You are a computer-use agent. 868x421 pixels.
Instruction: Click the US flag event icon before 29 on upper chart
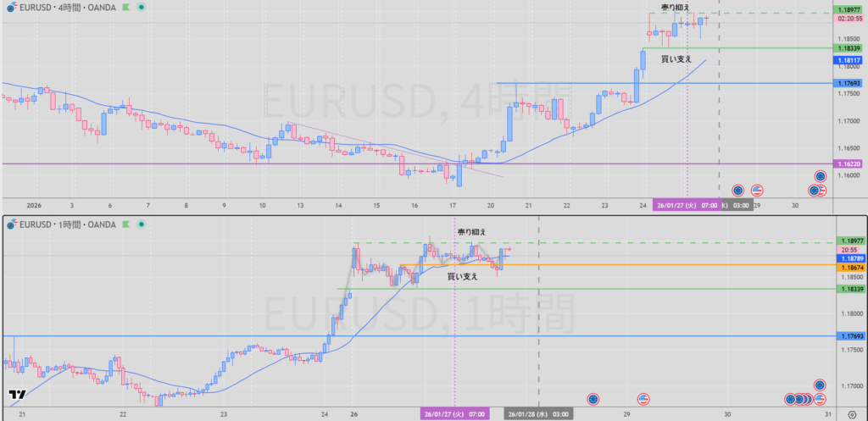757,191
